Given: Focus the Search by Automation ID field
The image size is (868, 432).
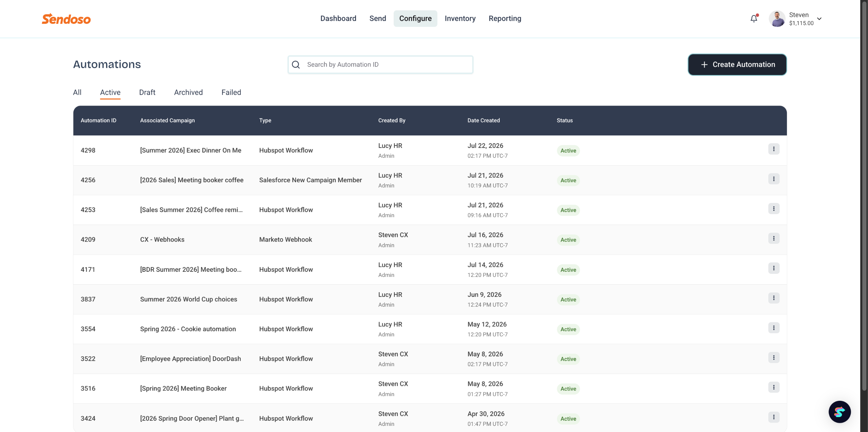Looking at the screenshot, I should (380, 64).
